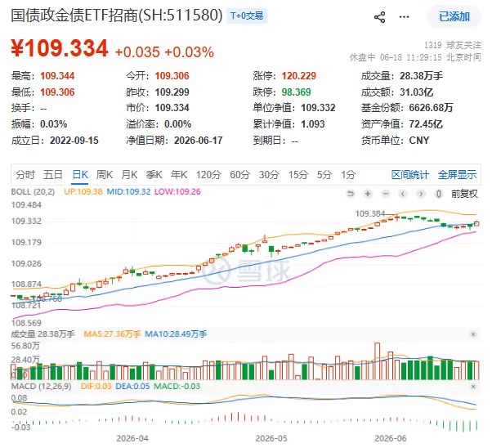This screenshot has width=492, height=448.
Task: Click the 成立日 date 2022-09-15
Action: click(x=74, y=141)
